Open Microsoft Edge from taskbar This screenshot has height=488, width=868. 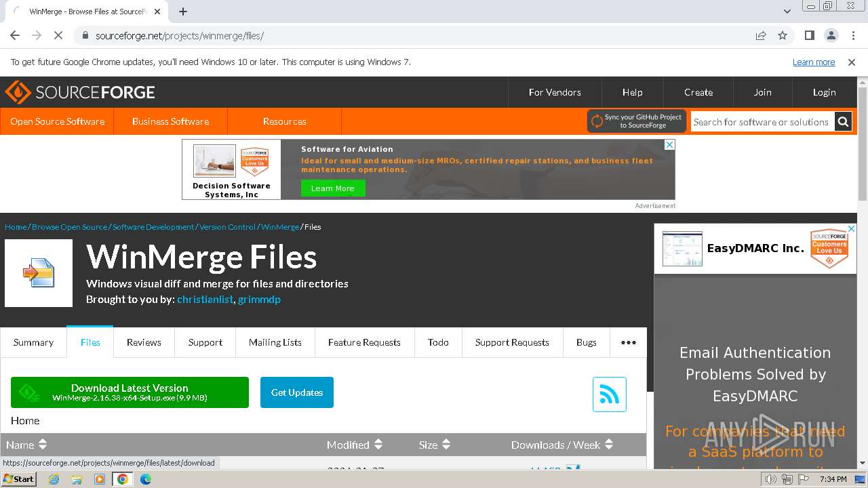coord(145,479)
